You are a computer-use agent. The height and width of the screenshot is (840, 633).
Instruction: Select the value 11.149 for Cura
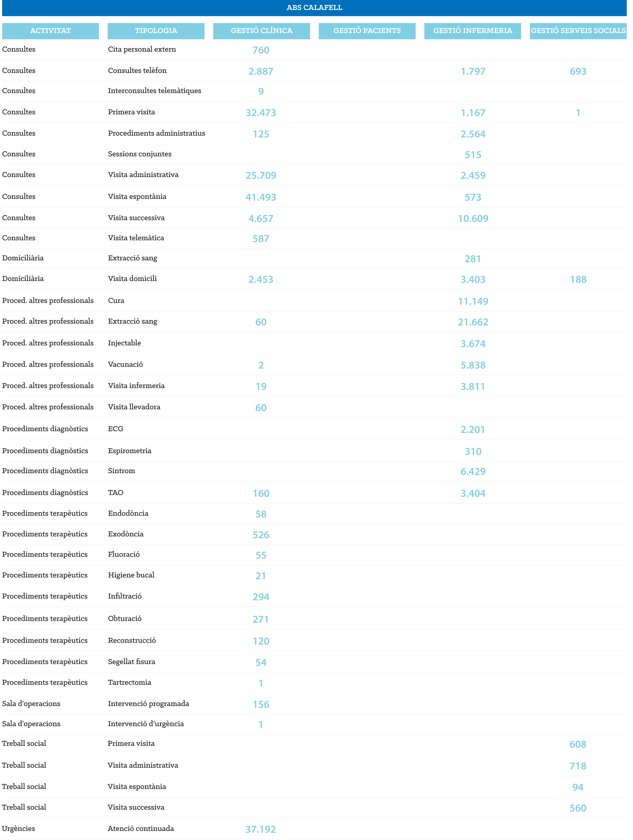click(473, 301)
